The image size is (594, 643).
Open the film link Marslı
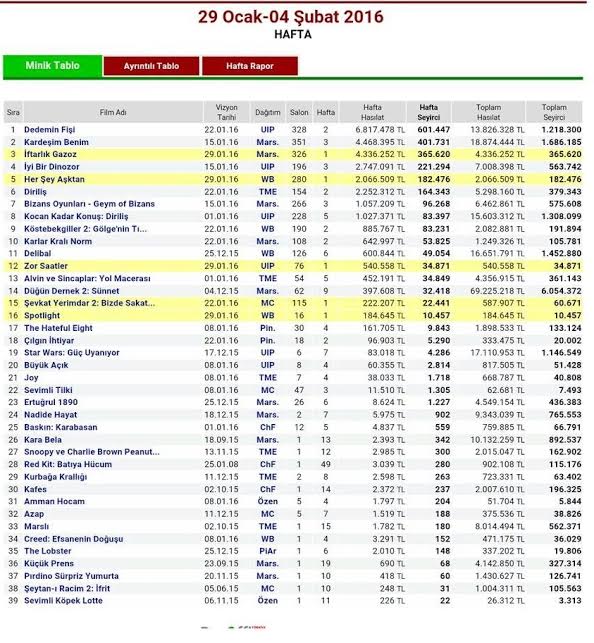pyautogui.click(x=36, y=527)
